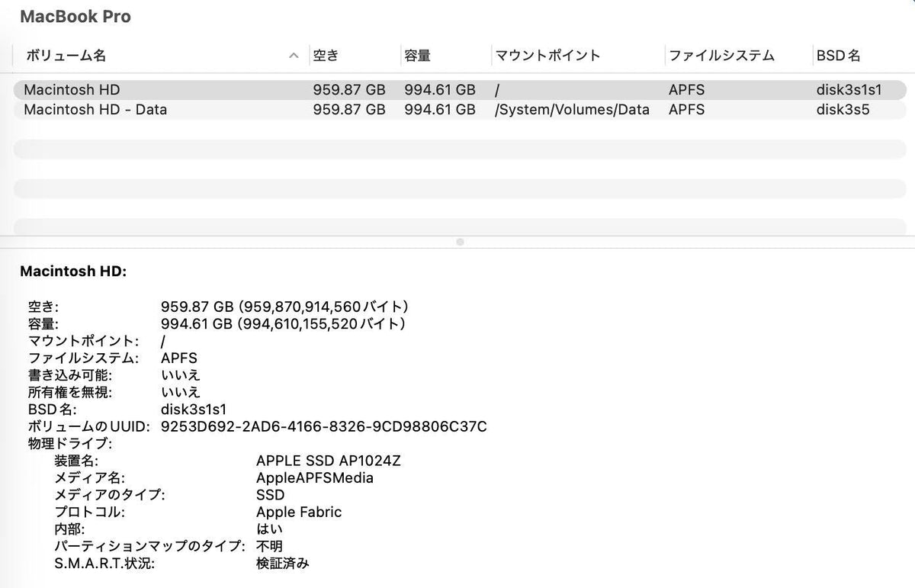Click 959.87 GB free space in Macintosh HD row

349,89
